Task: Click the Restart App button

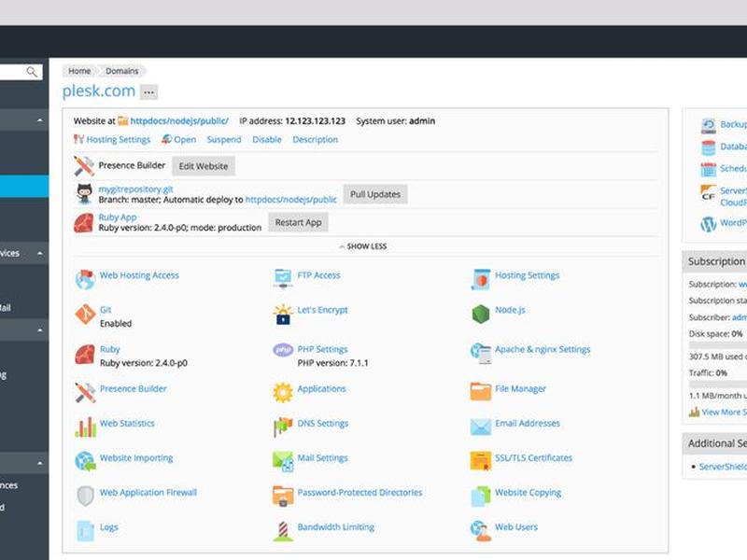Action: coord(298,222)
